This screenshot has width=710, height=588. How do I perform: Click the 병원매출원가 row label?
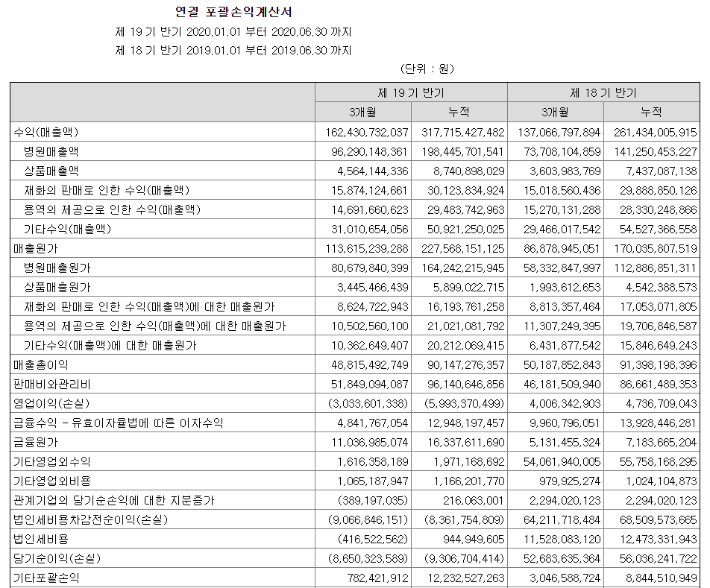pyautogui.click(x=57, y=268)
